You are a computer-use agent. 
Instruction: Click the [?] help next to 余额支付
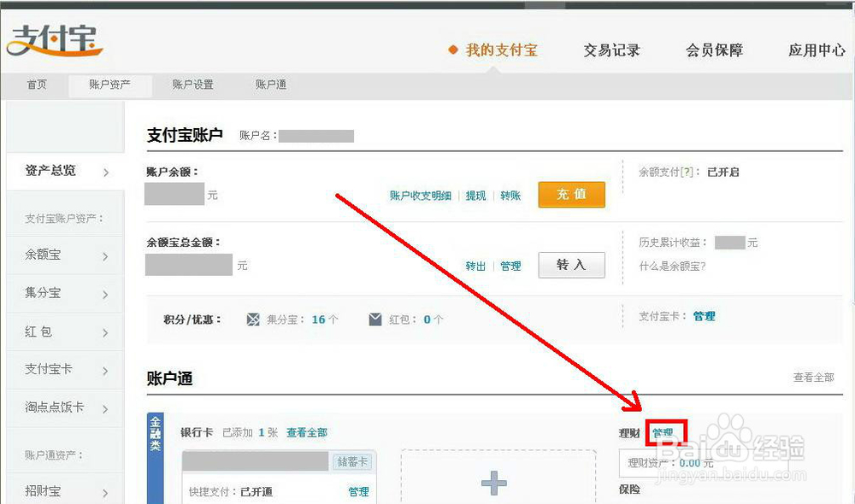(x=687, y=173)
